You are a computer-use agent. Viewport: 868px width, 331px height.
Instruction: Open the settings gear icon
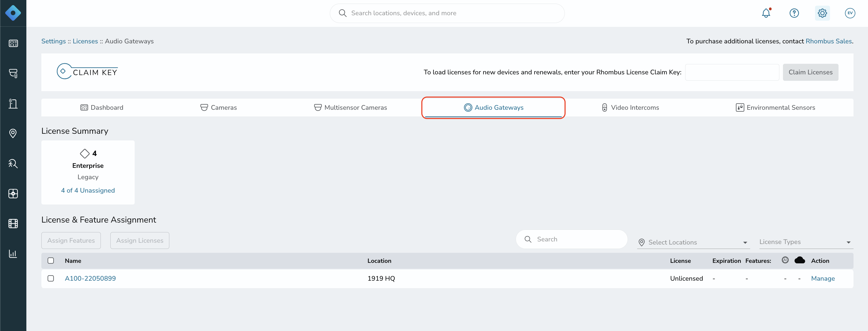point(822,13)
